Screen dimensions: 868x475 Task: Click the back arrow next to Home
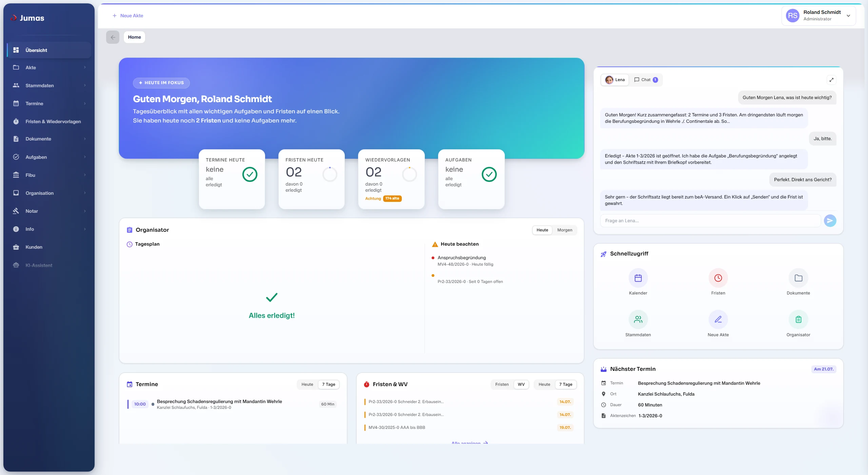click(113, 37)
